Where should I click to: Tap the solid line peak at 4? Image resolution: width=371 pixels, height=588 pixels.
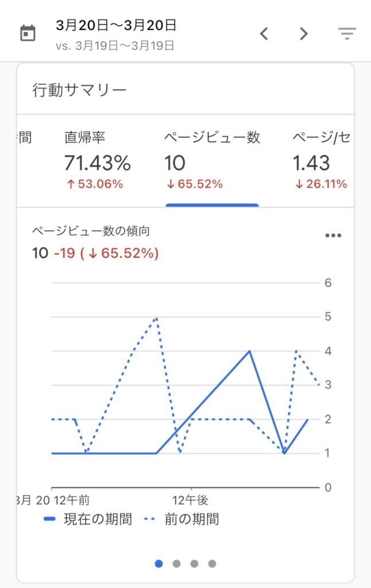tap(249, 351)
